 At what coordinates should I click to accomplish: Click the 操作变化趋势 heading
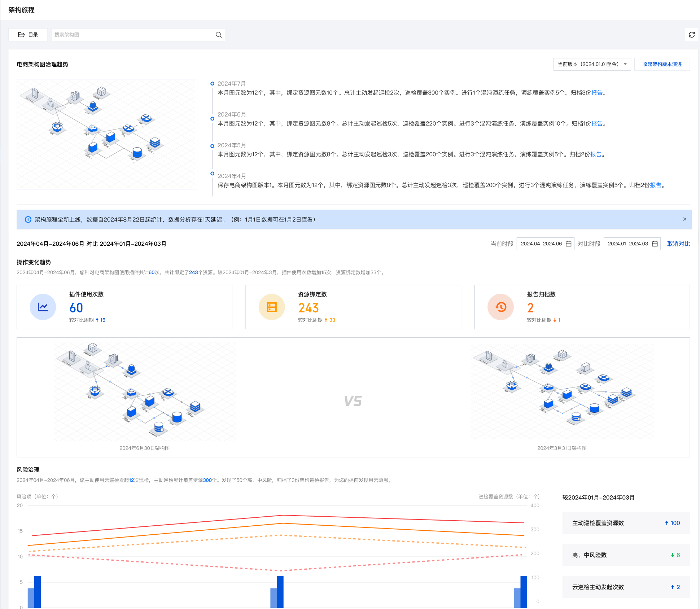pos(34,262)
